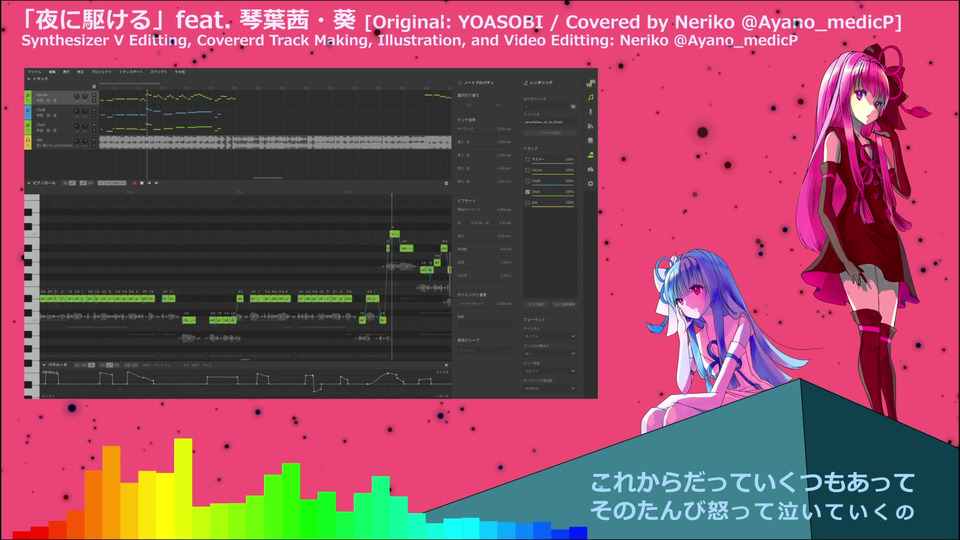Screen dimensions: 960x540
Task: Click the ChoA track voice icon
Action: tap(28, 127)
